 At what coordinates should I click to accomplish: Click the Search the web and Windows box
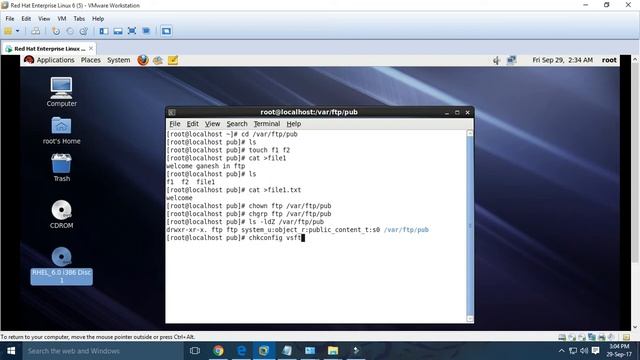coord(102,351)
